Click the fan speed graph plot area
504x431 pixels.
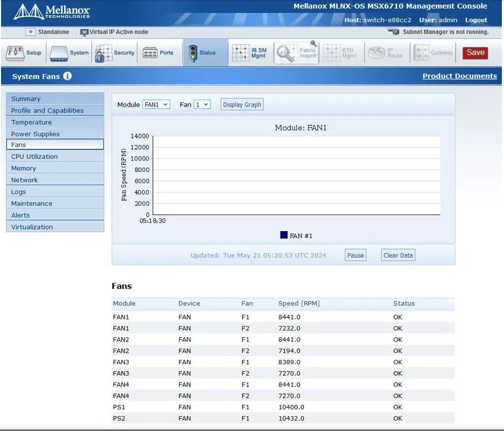tap(296, 175)
